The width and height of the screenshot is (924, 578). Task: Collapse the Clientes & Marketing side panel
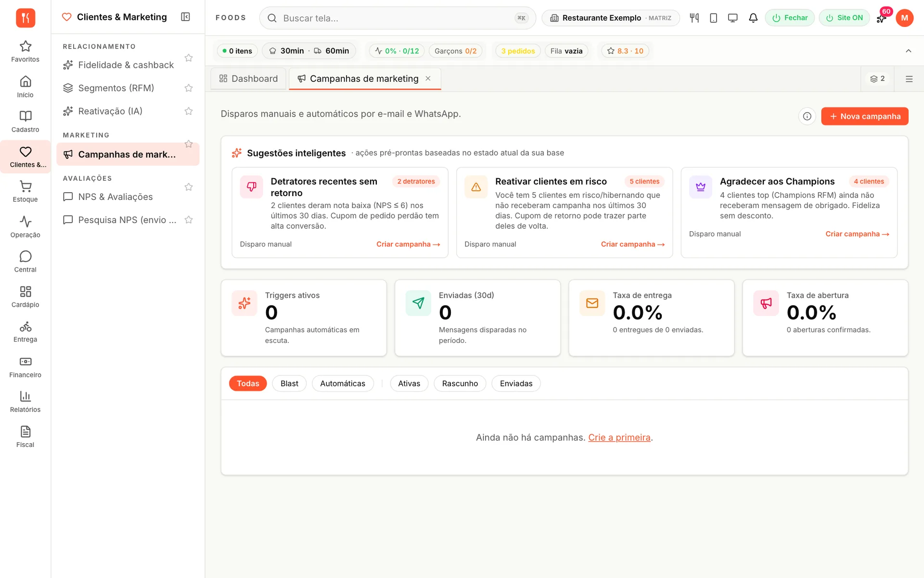click(x=185, y=17)
